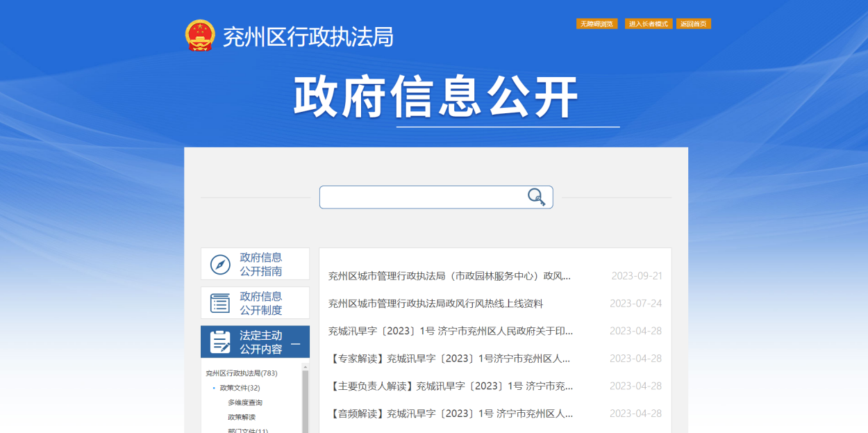Open 政策解读 in the sidebar tree
Viewport: 868px width, 433px height.
click(x=242, y=417)
